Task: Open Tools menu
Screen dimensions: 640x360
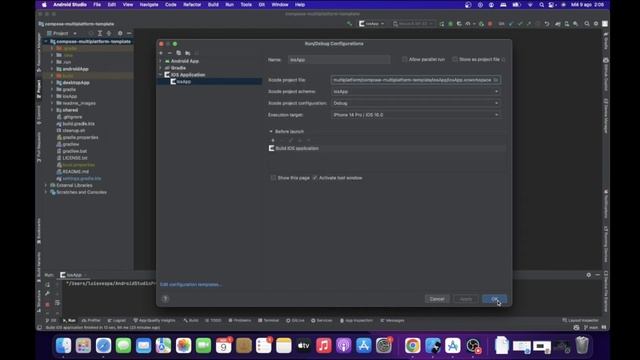Action: (x=246, y=4)
